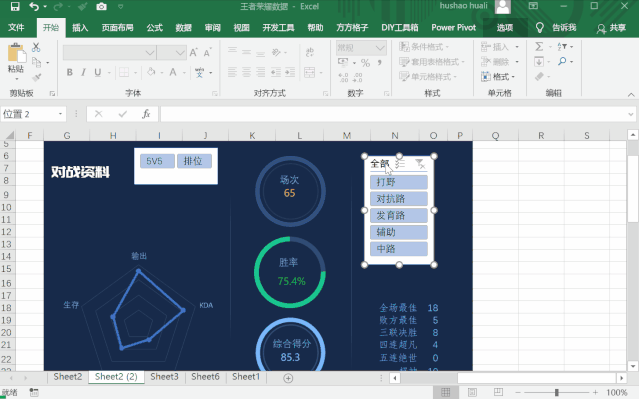Viewport: 639px width, 399px height.
Task: Open the font size dropdown
Action: point(180,53)
